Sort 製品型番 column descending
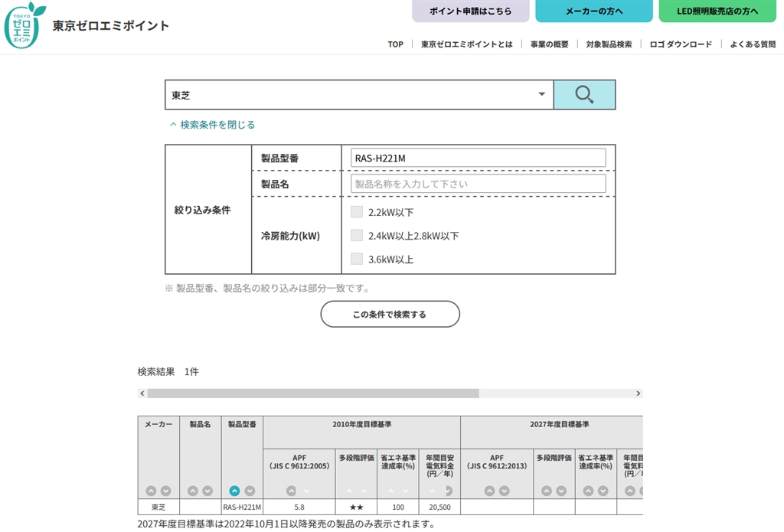Screen dimensions: 784x532 click(250, 491)
